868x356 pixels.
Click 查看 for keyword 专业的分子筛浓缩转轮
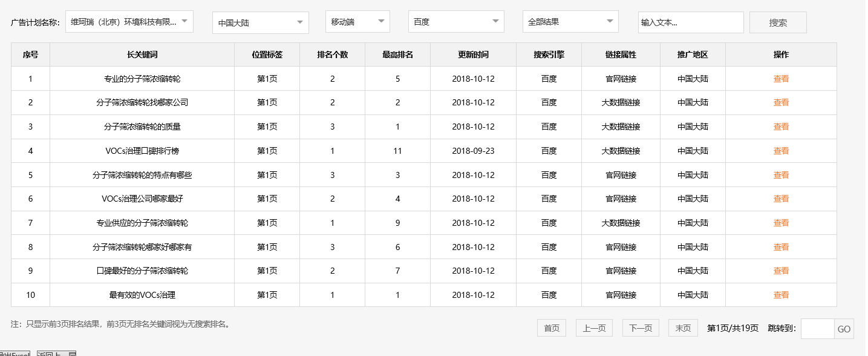781,78
